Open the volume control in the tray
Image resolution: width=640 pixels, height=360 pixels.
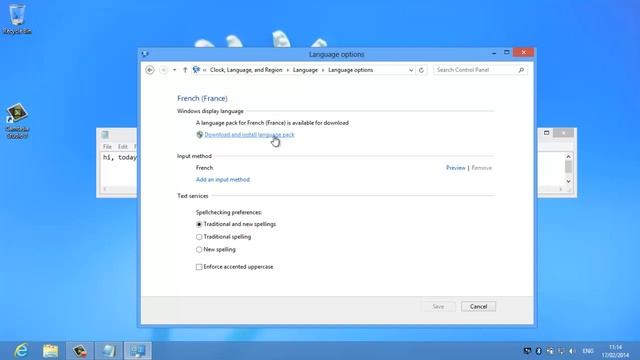click(572, 351)
